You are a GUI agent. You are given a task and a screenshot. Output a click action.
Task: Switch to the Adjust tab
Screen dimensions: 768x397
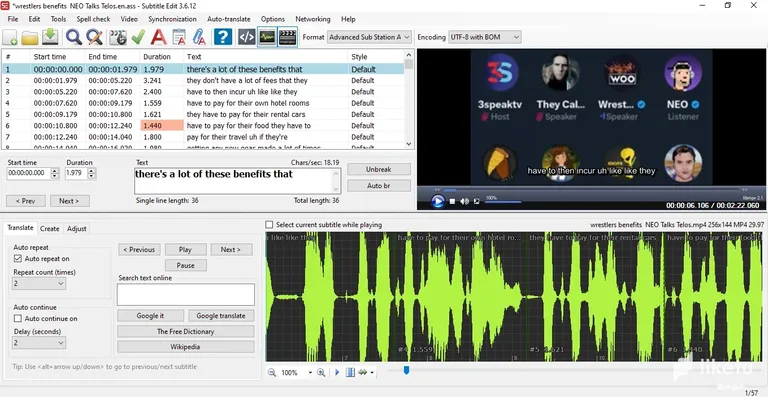[76, 229]
